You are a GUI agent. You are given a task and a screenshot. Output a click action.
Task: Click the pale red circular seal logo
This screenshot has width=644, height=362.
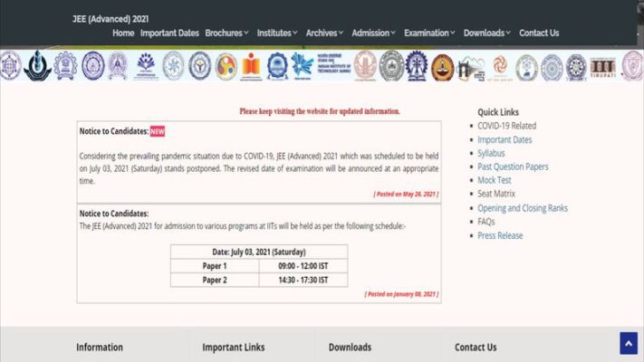tap(365, 66)
